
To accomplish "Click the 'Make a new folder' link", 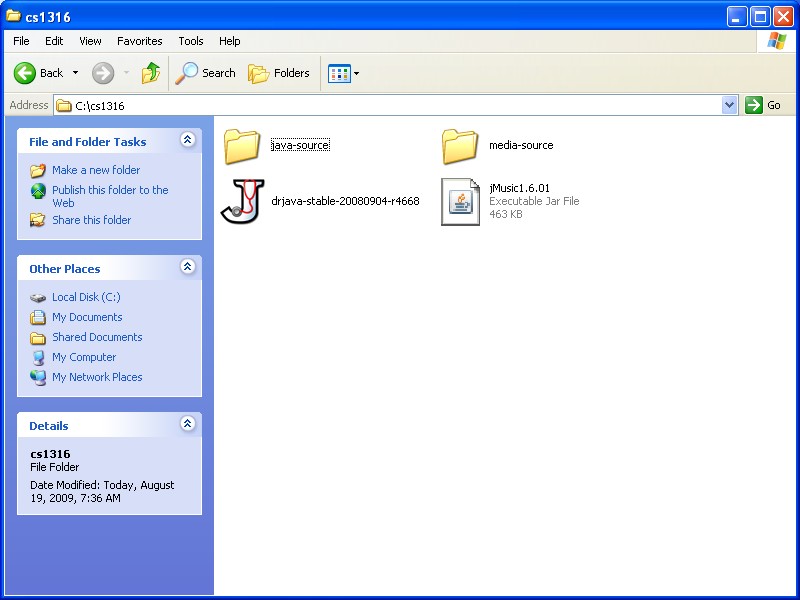I will [96, 170].
